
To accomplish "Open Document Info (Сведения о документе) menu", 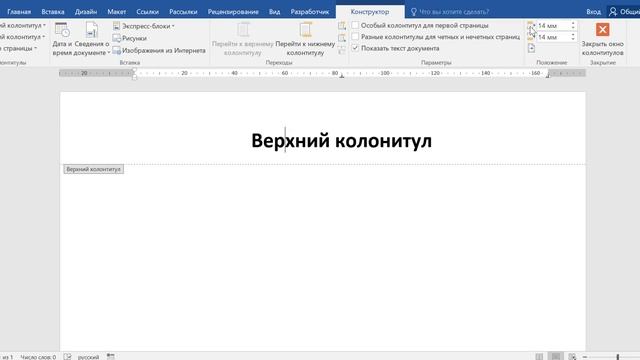I will (92, 39).
